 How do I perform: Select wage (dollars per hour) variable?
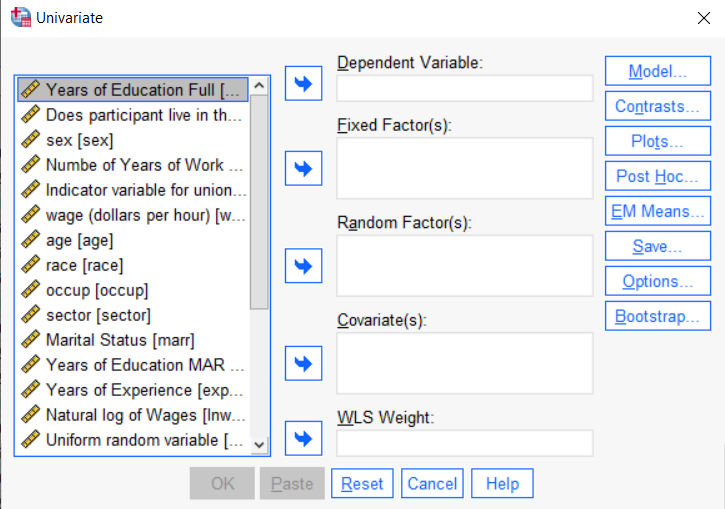134,215
